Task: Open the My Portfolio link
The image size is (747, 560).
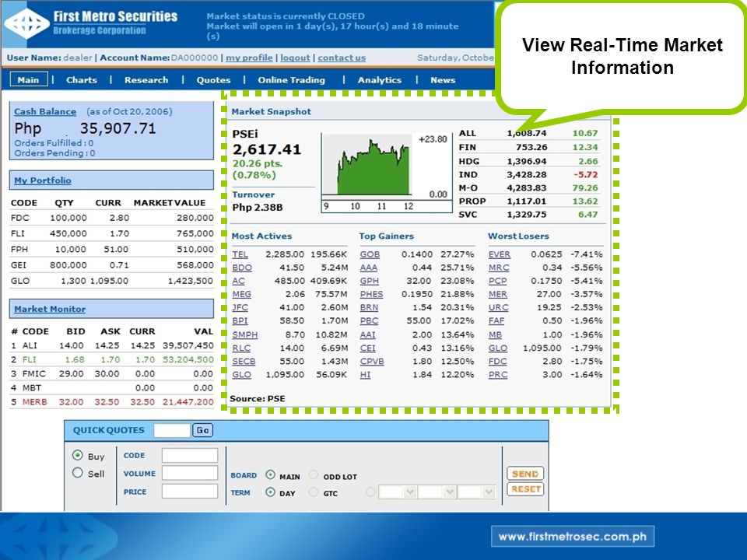Action: point(42,180)
